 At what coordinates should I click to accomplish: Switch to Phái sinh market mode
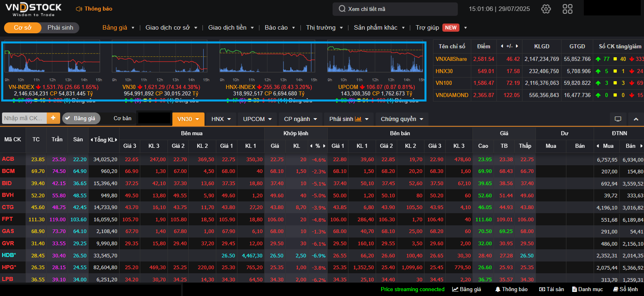point(60,28)
